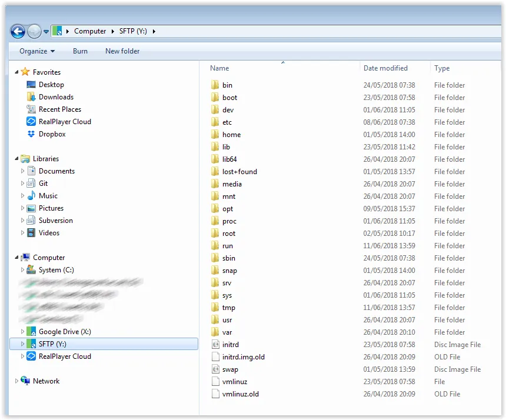The width and height of the screenshot is (506, 420).
Task: Click SFTP (Y:) in the address breadcrumb
Action: 133,31
